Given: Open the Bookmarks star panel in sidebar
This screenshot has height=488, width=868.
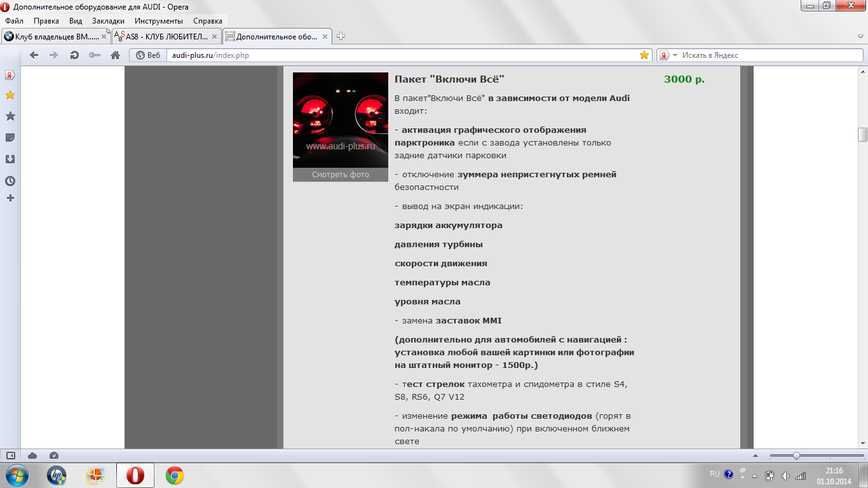Looking at the screenshot, I should (x=10, y=116).
